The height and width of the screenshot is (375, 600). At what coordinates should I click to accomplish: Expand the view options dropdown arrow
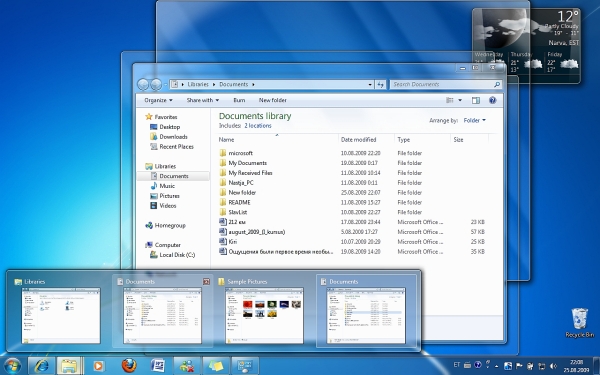[x=460, y=100]
